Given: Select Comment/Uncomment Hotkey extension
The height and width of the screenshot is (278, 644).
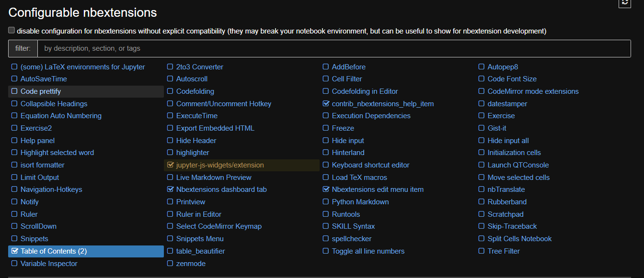Looking at the screenshot, I should coord(224,104).
